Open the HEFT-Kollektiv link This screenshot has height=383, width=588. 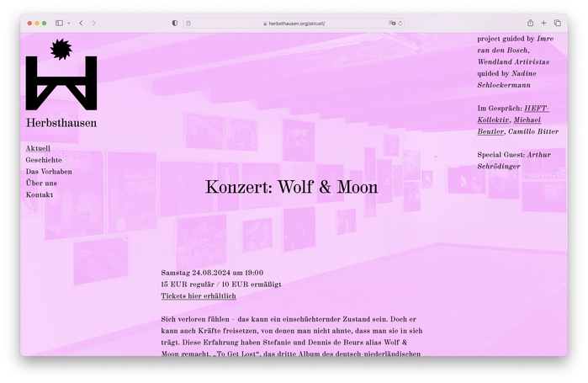click(513, 114)
